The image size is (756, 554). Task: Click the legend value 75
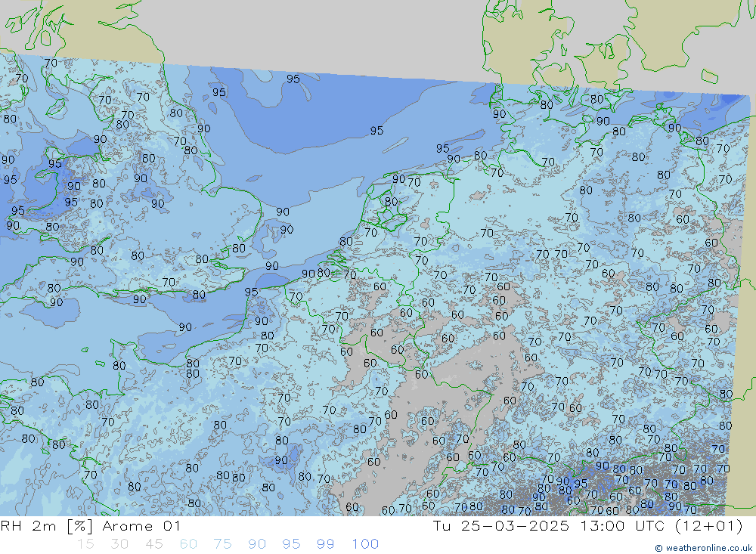pyautogui.click(x=222, y=544)
